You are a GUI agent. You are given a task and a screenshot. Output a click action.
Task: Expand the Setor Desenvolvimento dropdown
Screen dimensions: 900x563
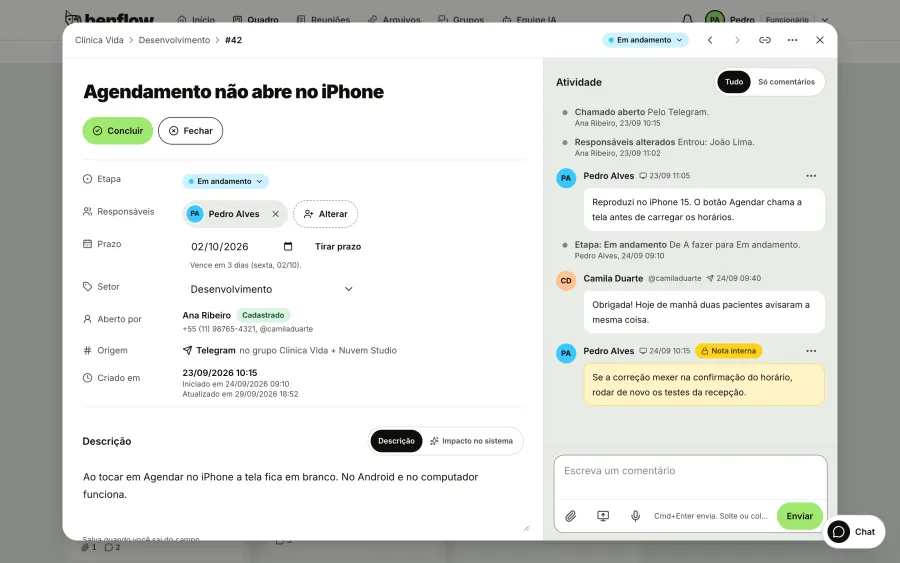[271, 289]
